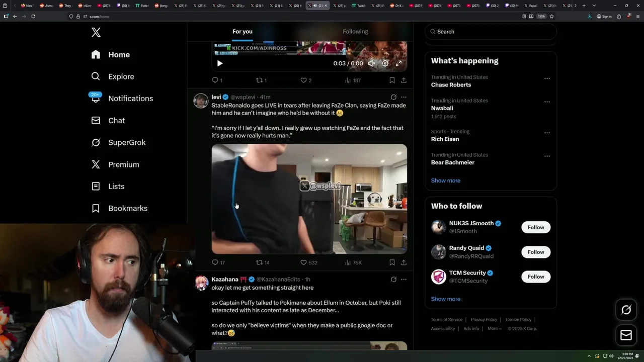Bookmark levi's StableRonaldo post
This screenshot has height=362, width=644.
coord(392,262)
